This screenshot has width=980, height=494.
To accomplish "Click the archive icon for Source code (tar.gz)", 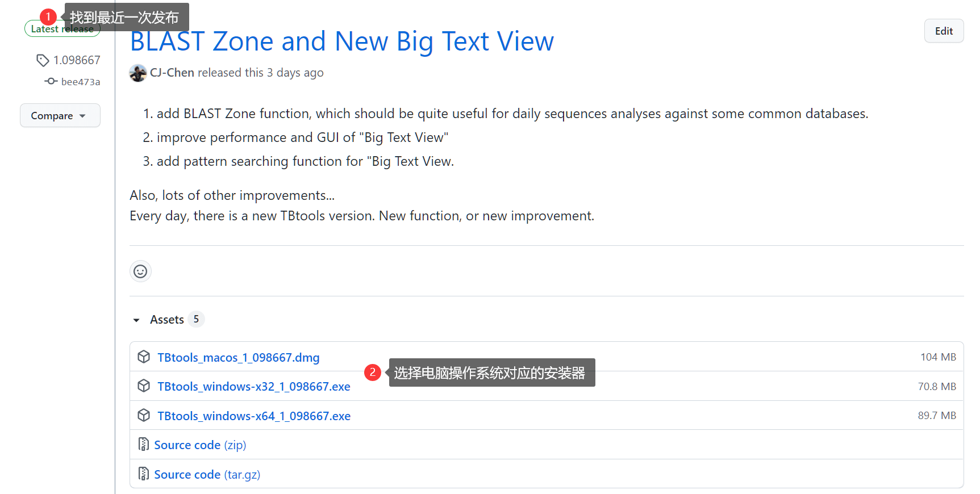I will coord(144,474).
